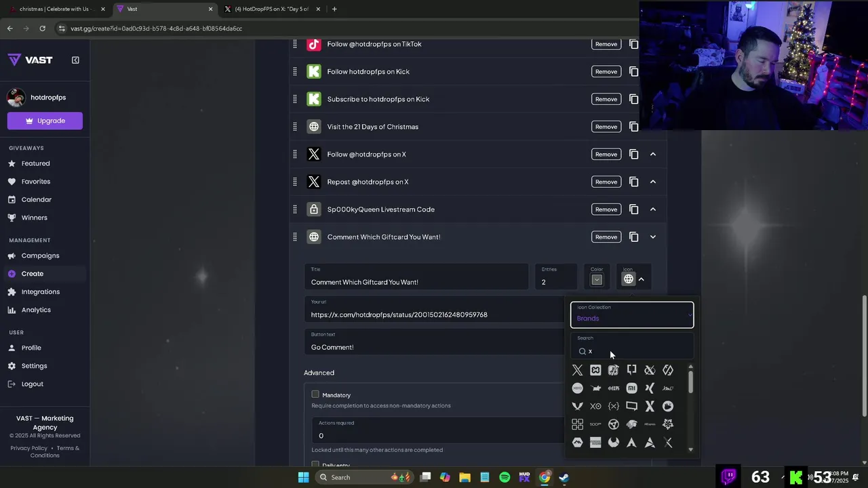The image size is (868, 488).
Task: Select the bold X brand icon
Action: 650,406
